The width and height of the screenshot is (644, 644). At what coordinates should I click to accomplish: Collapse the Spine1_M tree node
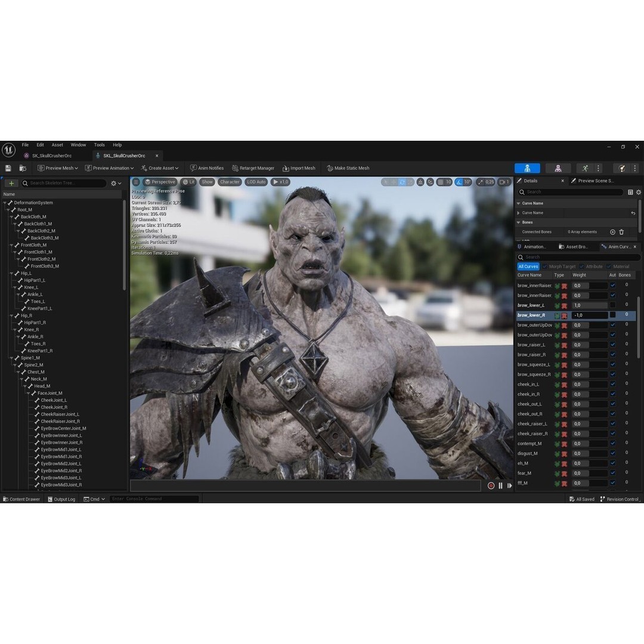[11, 358]
